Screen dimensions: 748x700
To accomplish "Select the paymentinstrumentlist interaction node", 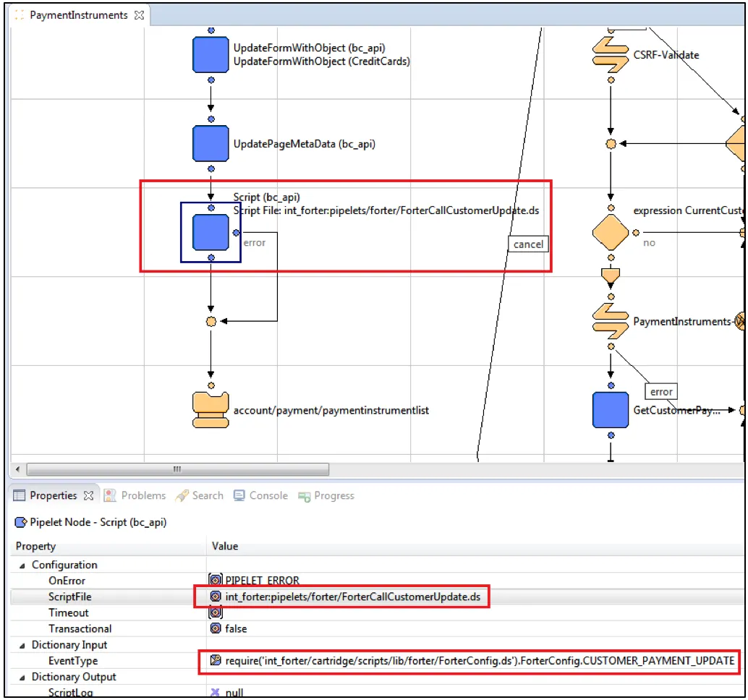I will (x=211, y=410).
